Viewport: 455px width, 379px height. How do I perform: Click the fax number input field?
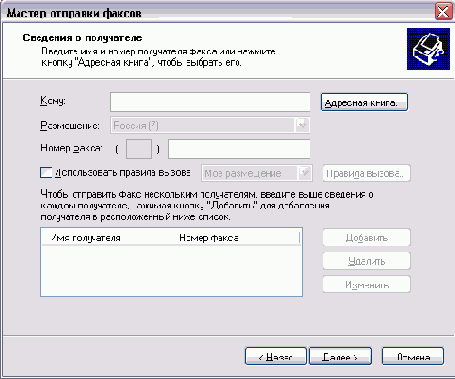[239, 149]
